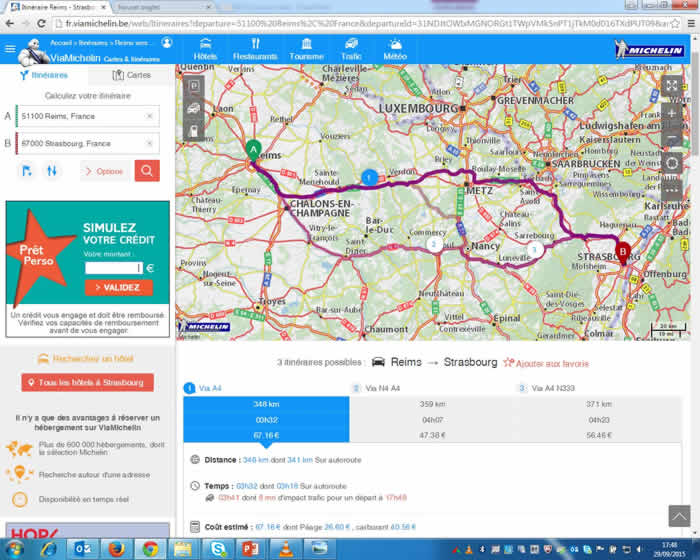The width and height of the screenshot is (700, 560).
Task: Switch the map to fullscreen
Action: (x=673, y=86)
